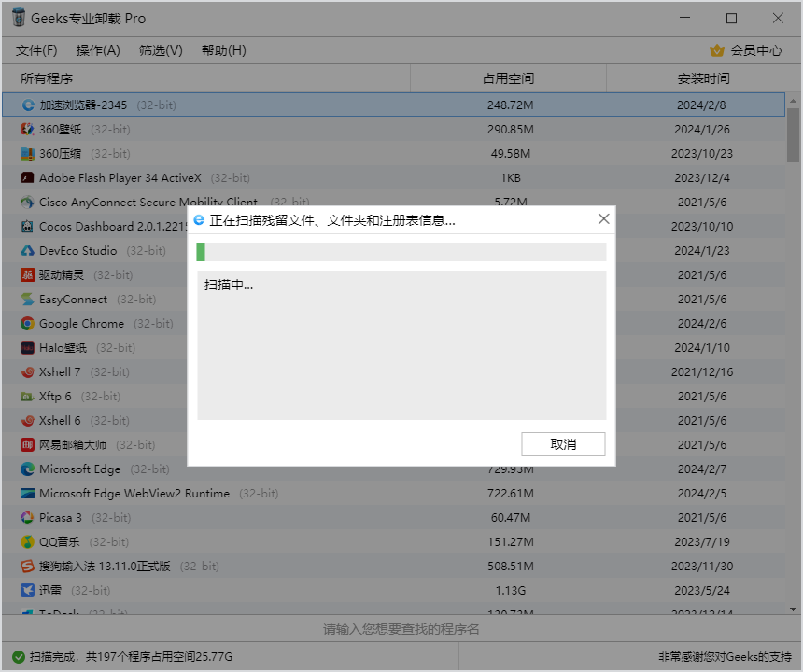Screen dimensions: 803x672
Task: Select the QQ音乐 icon
Action: (28, 542)
